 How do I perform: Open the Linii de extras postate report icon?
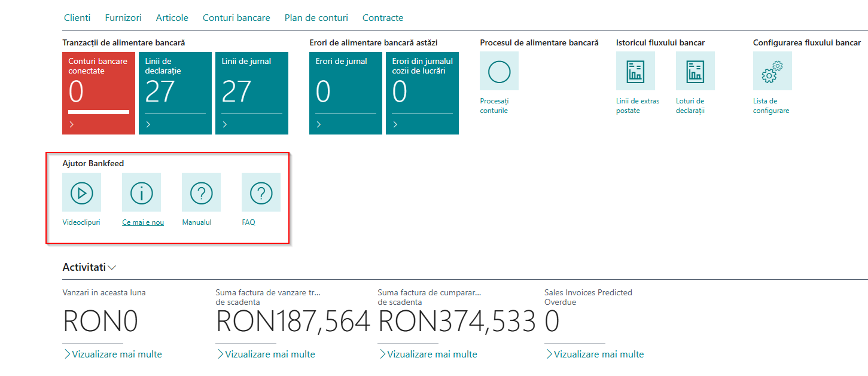[x=635, y=71]
